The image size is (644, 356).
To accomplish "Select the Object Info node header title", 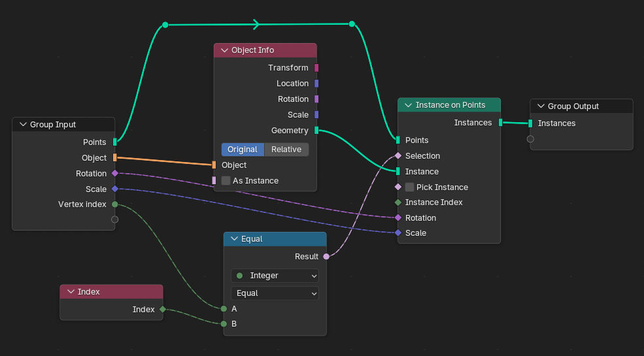I will coord(252,50).
